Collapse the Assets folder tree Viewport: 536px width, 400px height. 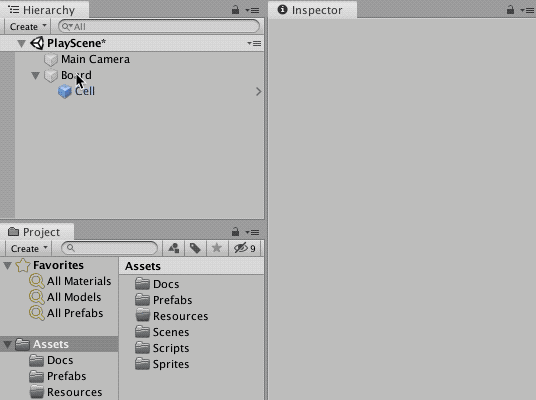pyautogui.click(x=8, y=345)
